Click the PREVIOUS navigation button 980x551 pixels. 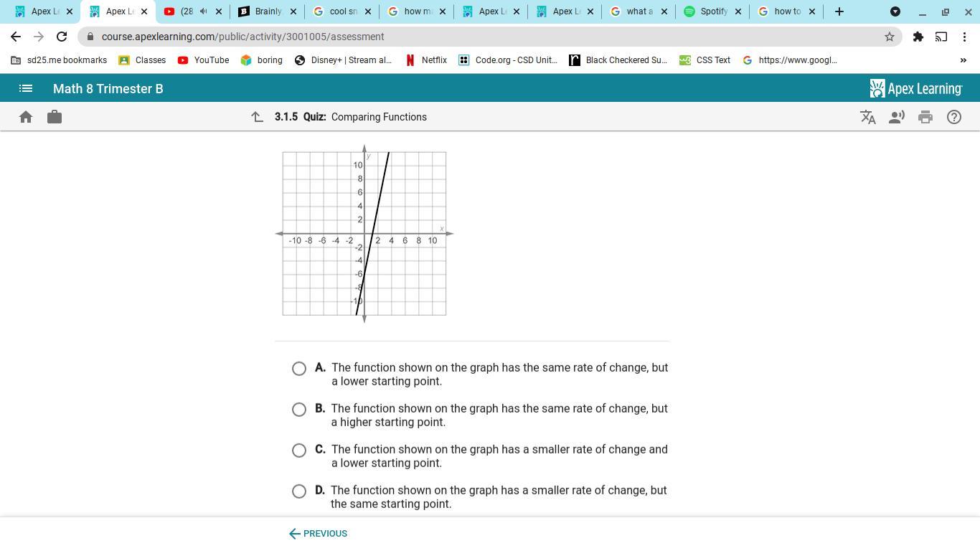318,533
